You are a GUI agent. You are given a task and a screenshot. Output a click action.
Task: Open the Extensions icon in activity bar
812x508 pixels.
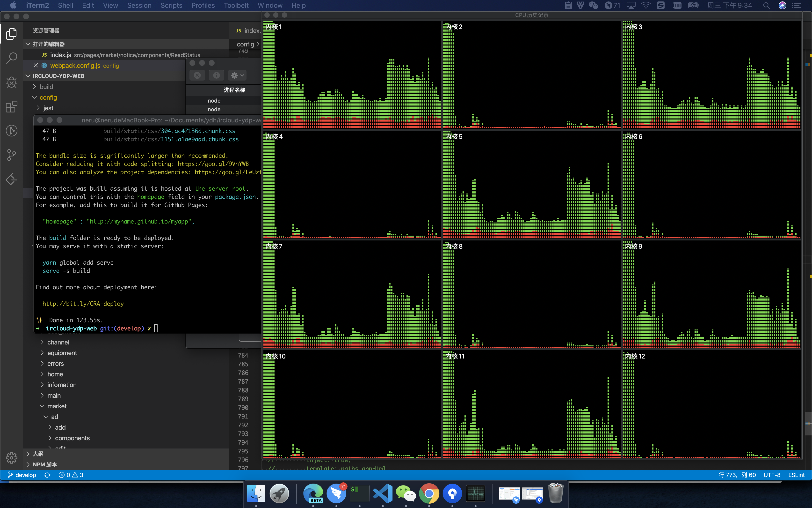[11, 106]
